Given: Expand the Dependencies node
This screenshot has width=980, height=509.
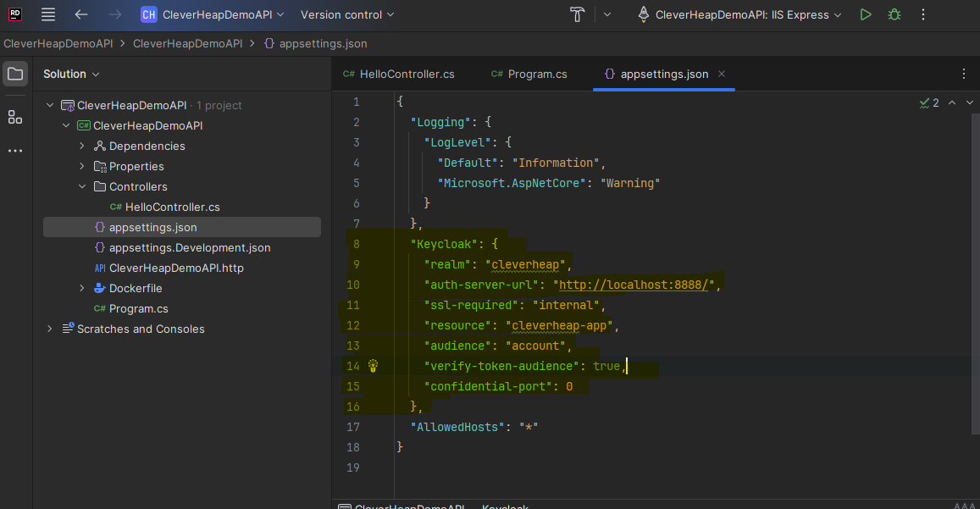Looking at the screenshot, I should click(x=81, y=146).
